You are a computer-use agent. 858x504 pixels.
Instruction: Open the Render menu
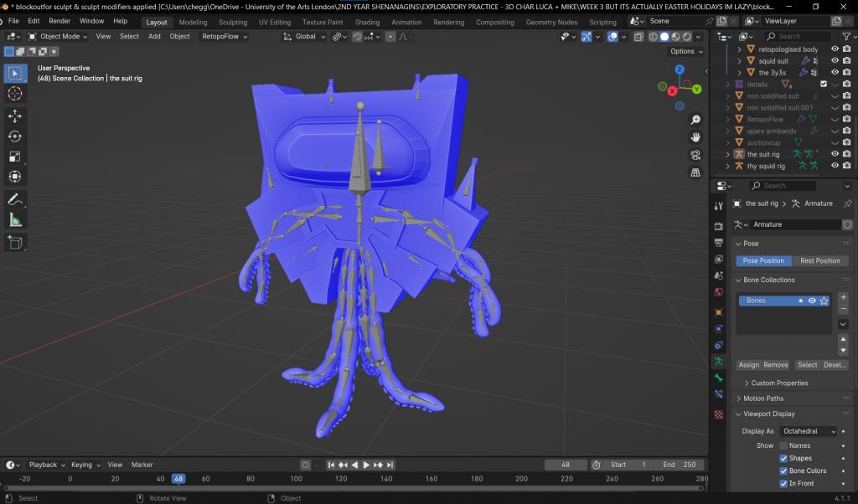(59, 21)
